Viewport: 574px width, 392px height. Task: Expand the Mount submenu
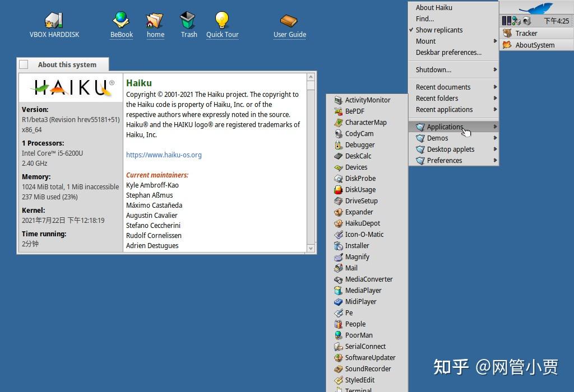453,41
